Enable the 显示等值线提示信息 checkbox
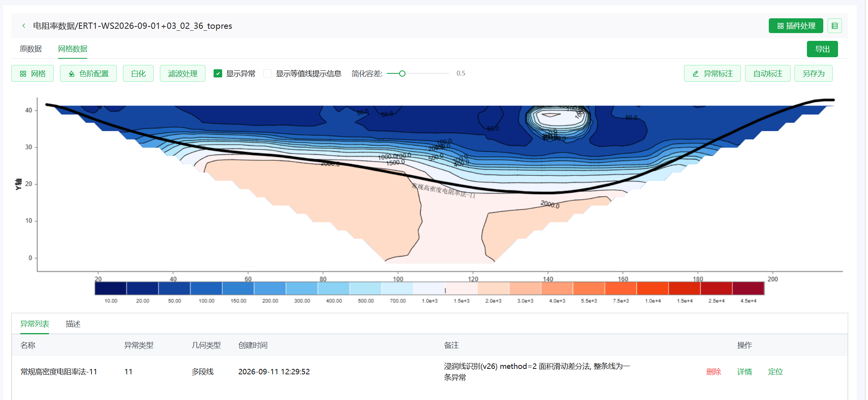 [268, 74]
